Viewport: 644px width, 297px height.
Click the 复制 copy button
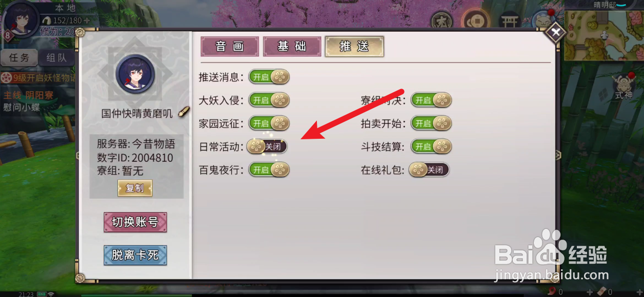(135, 188)
